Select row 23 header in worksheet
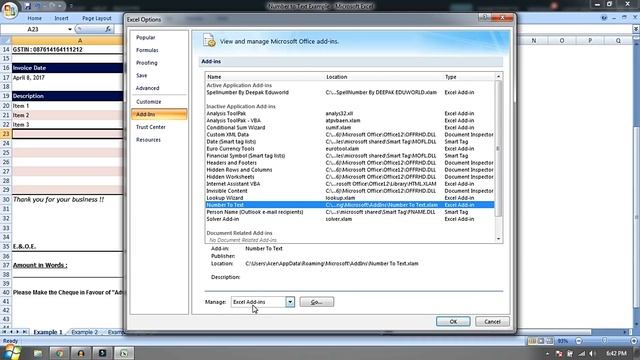This screenshot has height=360, width=640. tap(6, 134)
